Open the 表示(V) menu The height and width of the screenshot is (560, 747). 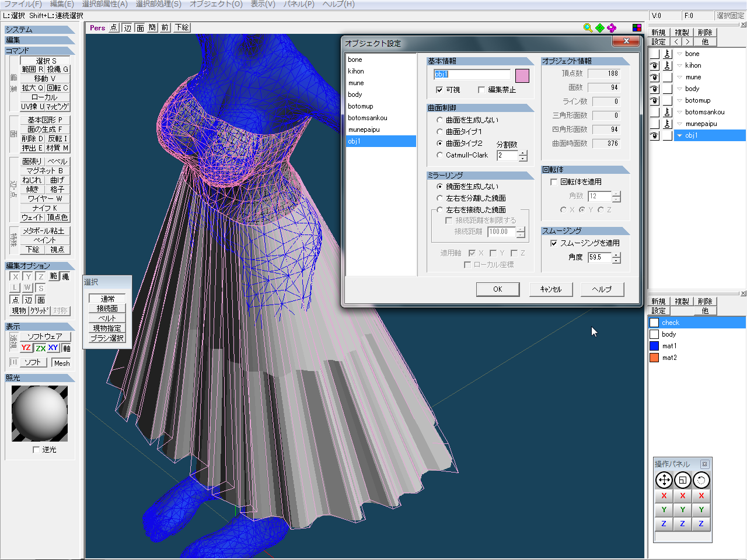263,4
